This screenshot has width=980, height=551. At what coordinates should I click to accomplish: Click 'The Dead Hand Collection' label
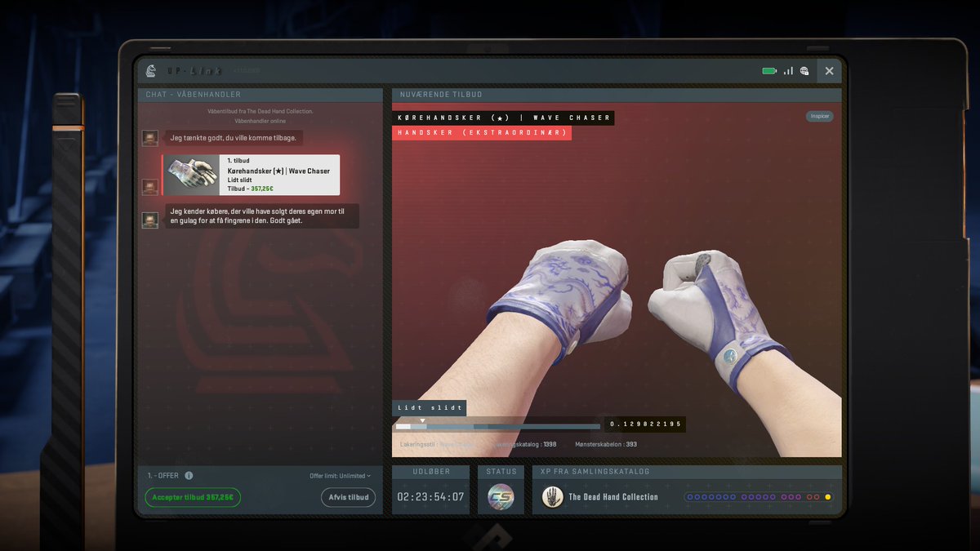tap(613, 497)
